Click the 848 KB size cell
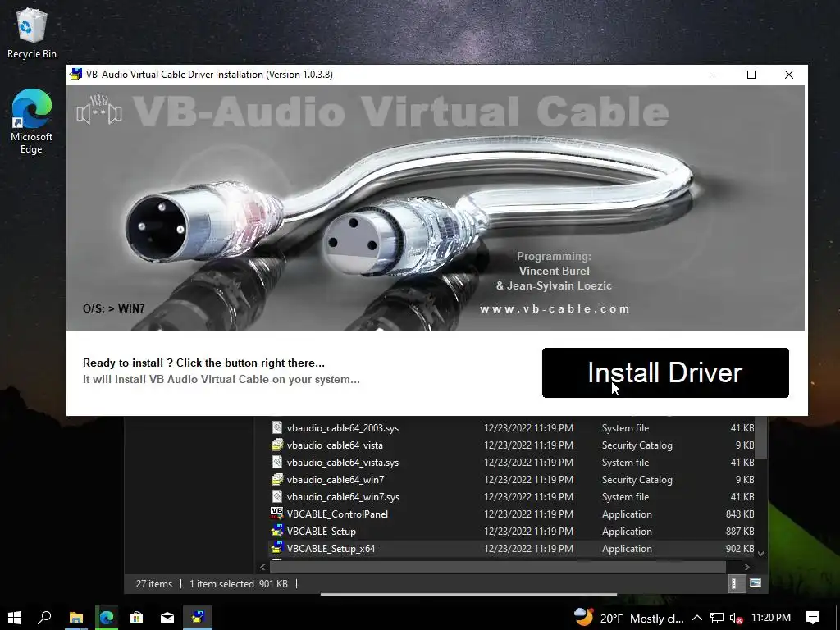The image size is (840, 630). (x=740, y=514)
